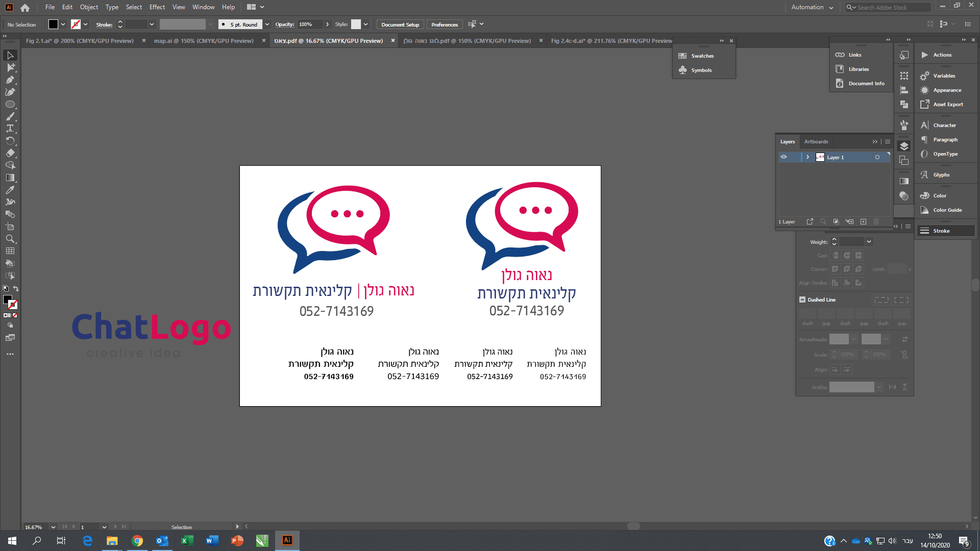Click the Preferences button
Image resolution: width=980 pixels, height=551 pixels.
(444, 24)
